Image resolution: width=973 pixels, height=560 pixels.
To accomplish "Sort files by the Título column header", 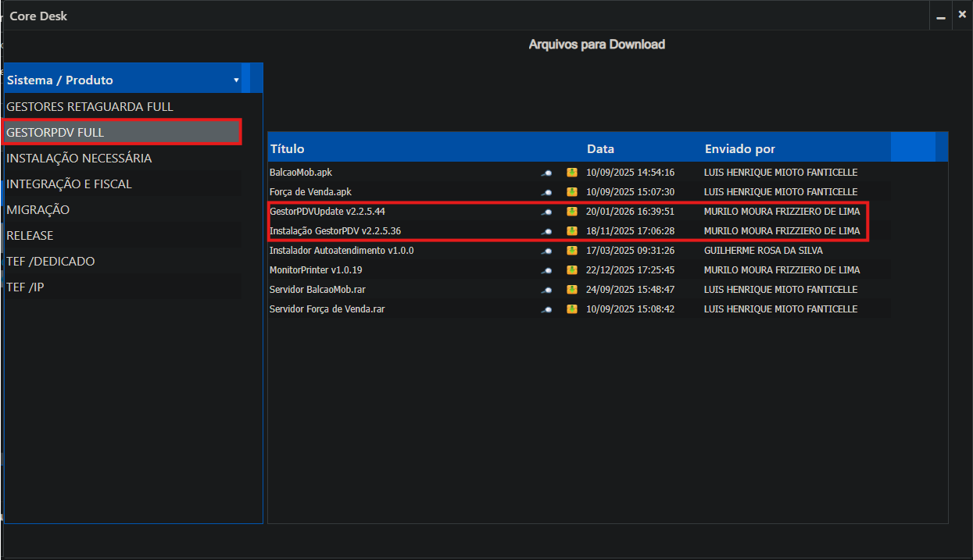I will 287,148.
